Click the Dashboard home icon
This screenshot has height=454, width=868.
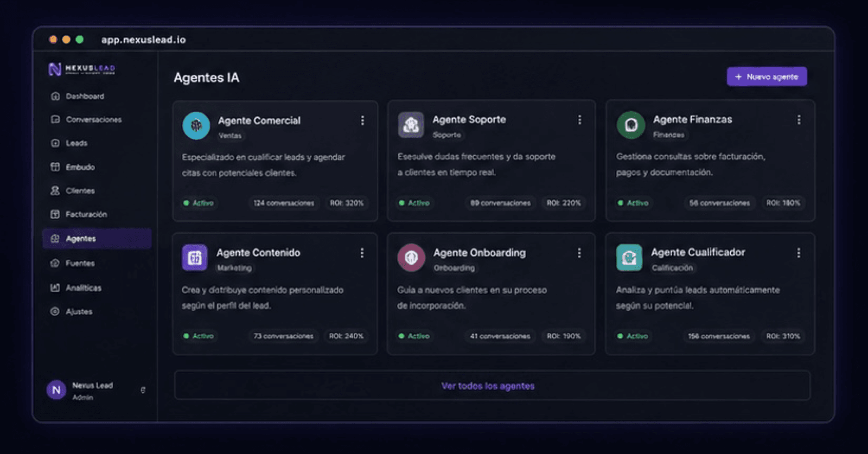(x=55, y=96)
